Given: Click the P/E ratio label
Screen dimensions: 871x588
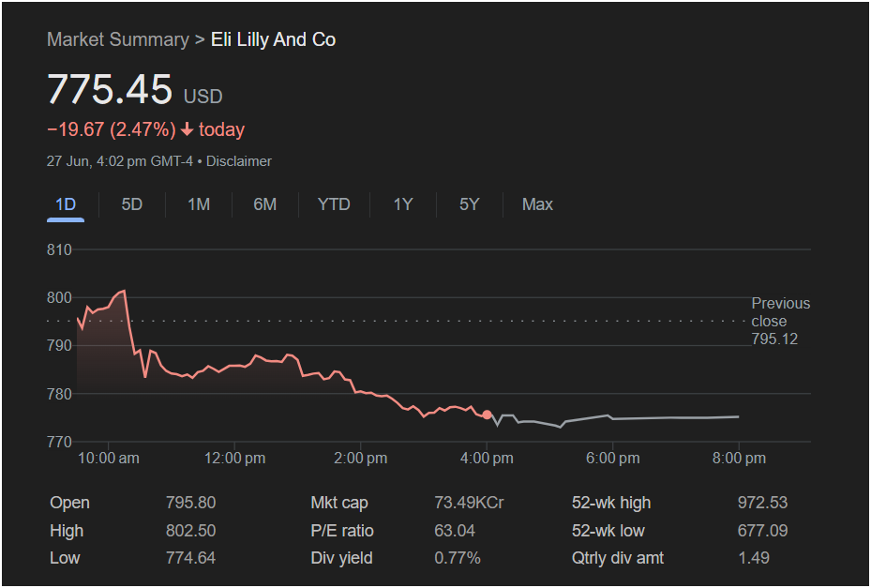Looking at the screenshot, I should 341,530.
